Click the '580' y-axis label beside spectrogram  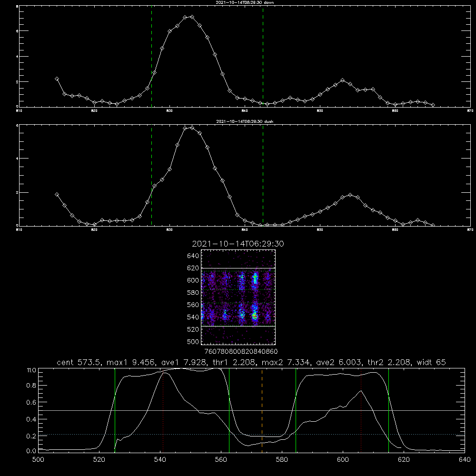click(193, 293)
